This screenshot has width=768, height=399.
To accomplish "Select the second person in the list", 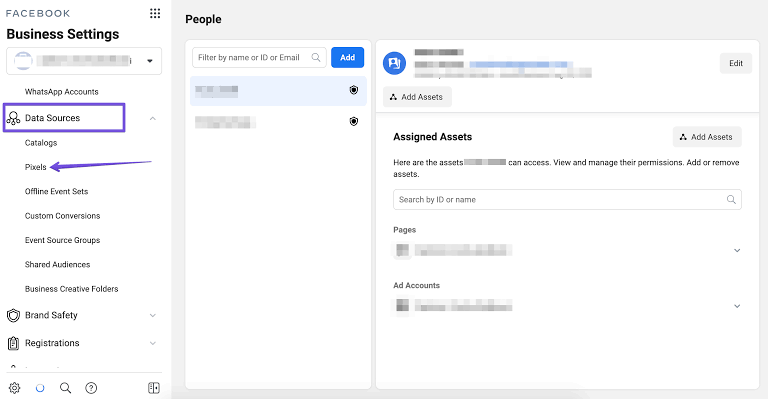I will pyautogui.click(x=278, y=122).
